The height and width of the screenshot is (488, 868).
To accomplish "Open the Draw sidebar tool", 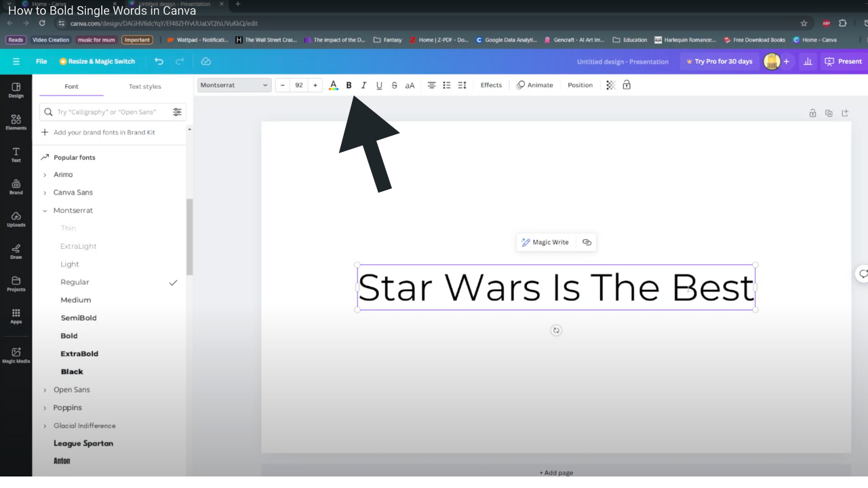I will (x=16, y=251).
